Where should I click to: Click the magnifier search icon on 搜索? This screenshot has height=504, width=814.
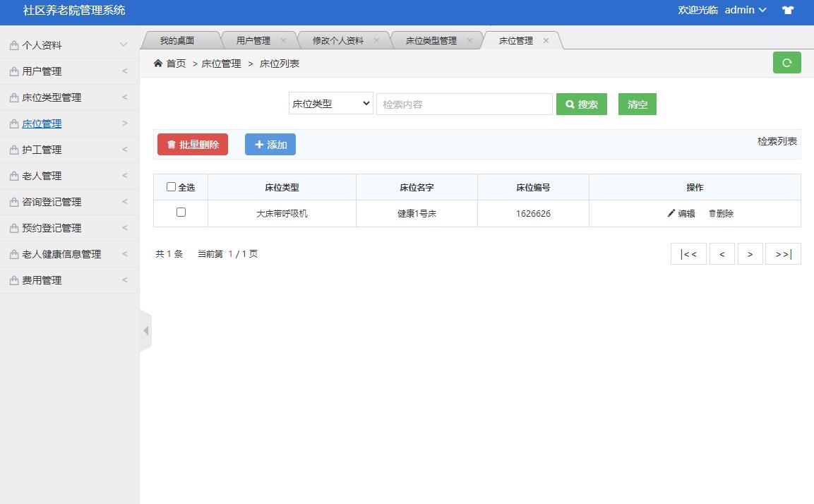(570, 104)
